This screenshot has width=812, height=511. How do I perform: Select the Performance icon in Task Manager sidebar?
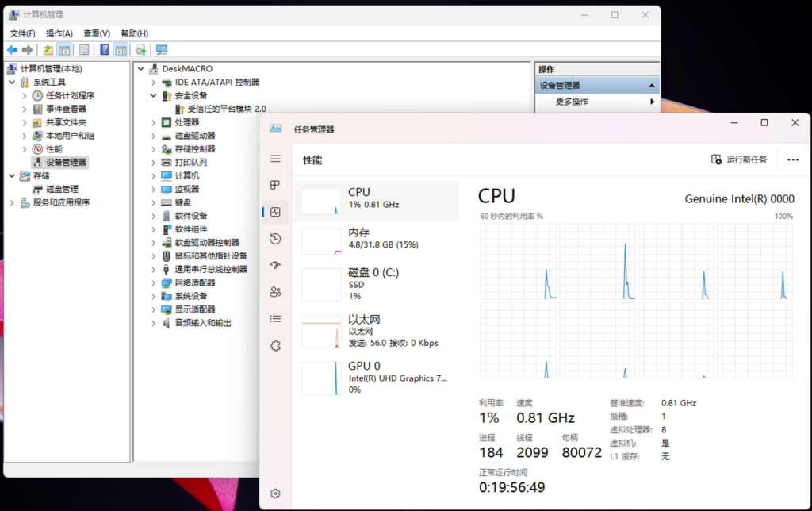(275, 212)
